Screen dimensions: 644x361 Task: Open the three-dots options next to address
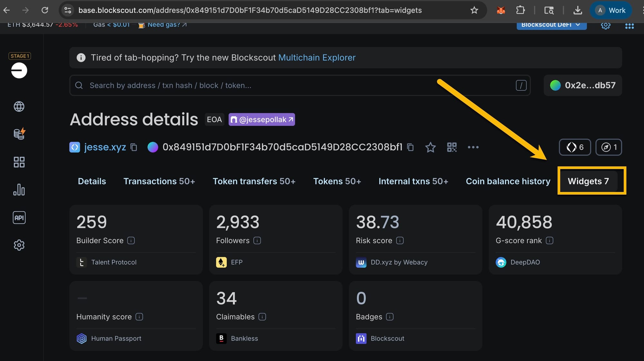[473, 147]
